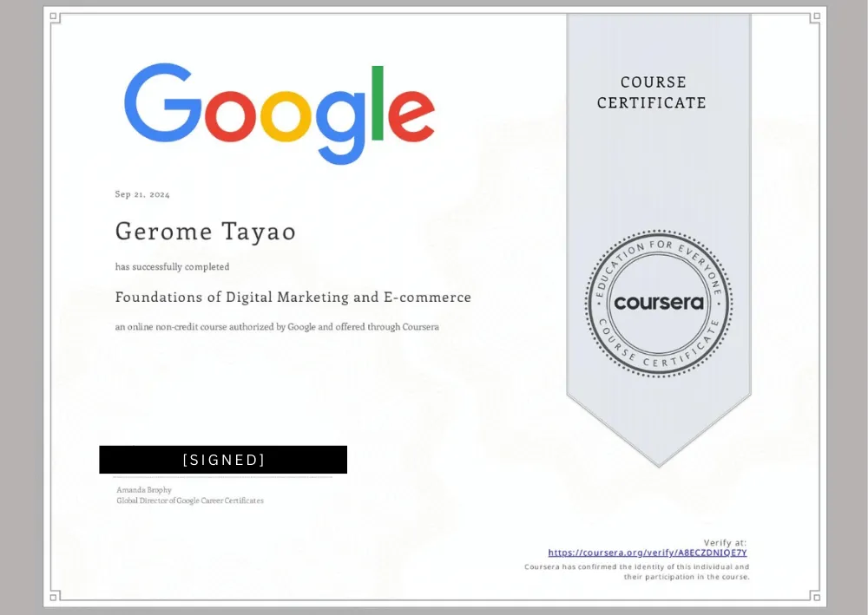
Task: Click the top-left corner ornament of the border
Action: coord(55,17)
